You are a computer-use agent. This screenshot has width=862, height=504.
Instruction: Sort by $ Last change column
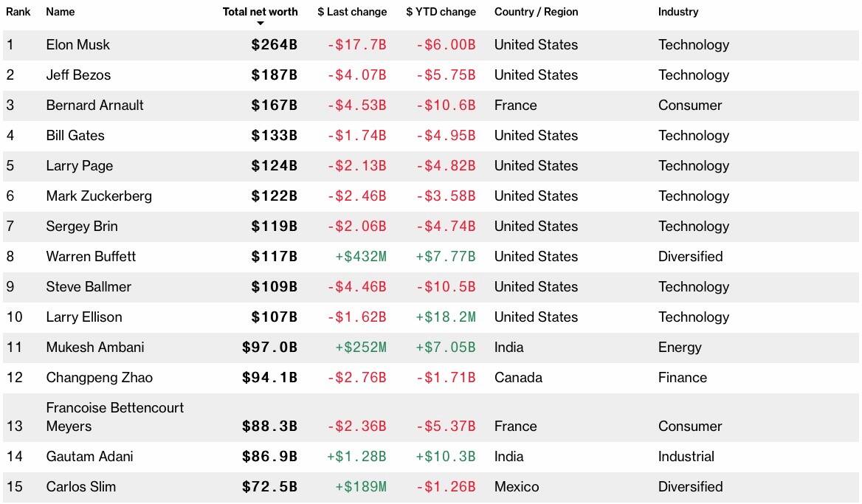352,12
